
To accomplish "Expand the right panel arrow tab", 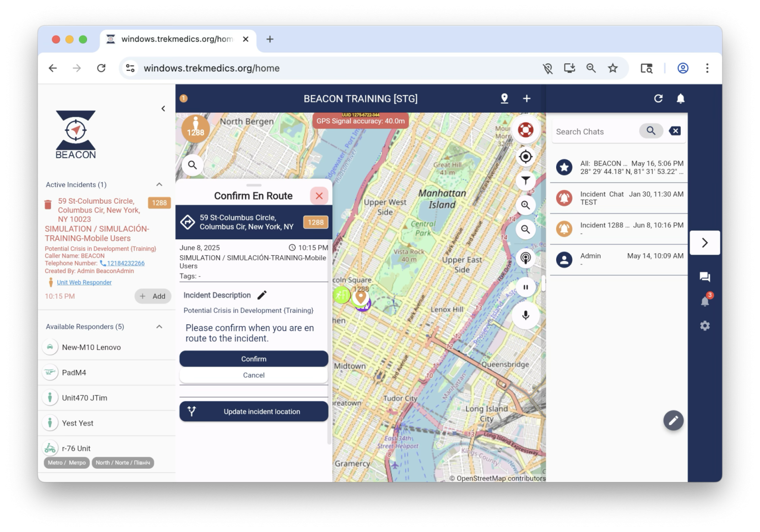I will (705, 243).
